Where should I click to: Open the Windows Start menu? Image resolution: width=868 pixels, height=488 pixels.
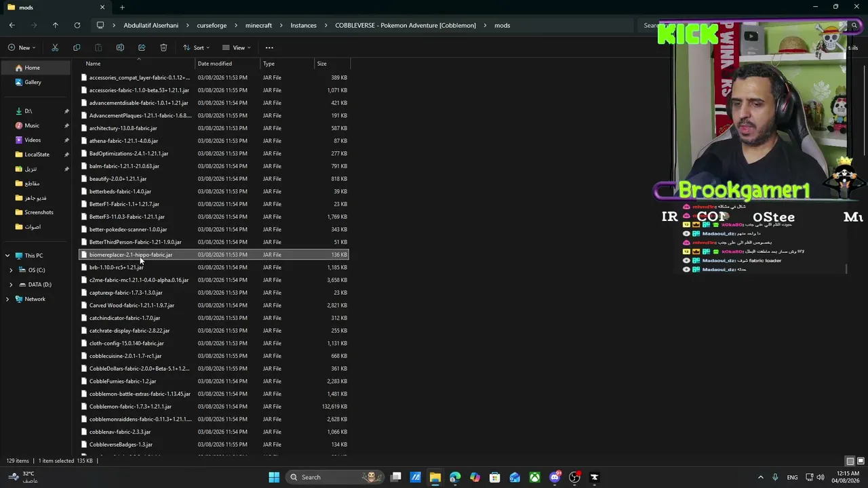[x=274, y=477]
